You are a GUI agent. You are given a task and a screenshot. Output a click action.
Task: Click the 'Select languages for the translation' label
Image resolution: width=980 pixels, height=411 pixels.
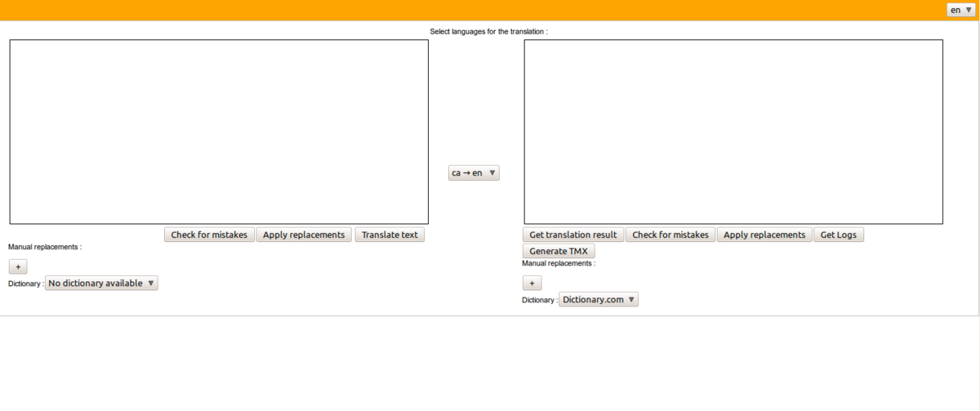[x=488, y=32]
